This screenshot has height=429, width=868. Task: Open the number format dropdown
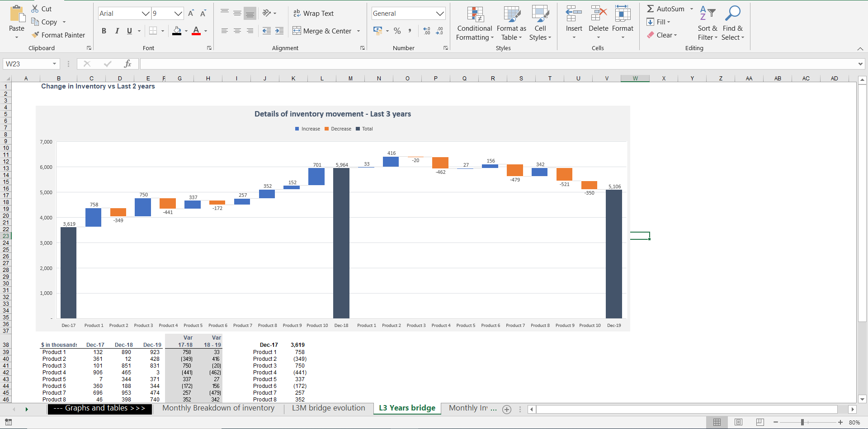(440, 14)
